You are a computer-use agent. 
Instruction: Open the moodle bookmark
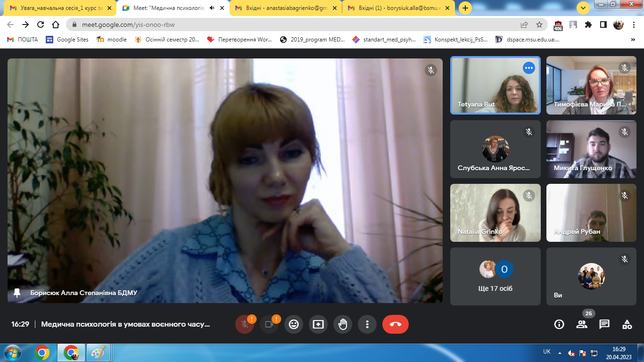click(112, 40)
